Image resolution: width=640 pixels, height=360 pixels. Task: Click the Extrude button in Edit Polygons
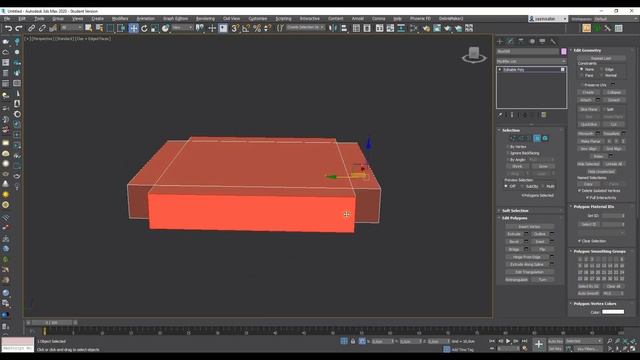tap(514, 234)
